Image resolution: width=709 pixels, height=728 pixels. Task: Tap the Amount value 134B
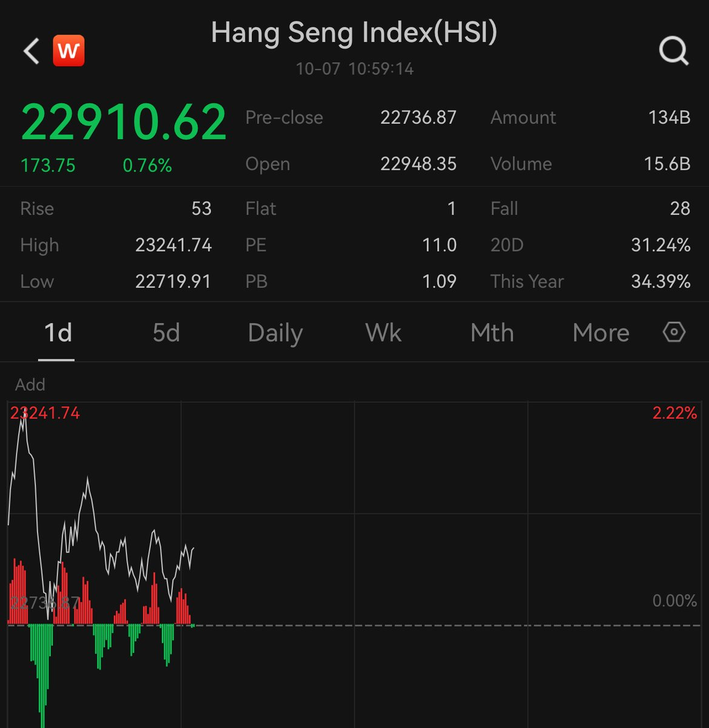[670, 117]
